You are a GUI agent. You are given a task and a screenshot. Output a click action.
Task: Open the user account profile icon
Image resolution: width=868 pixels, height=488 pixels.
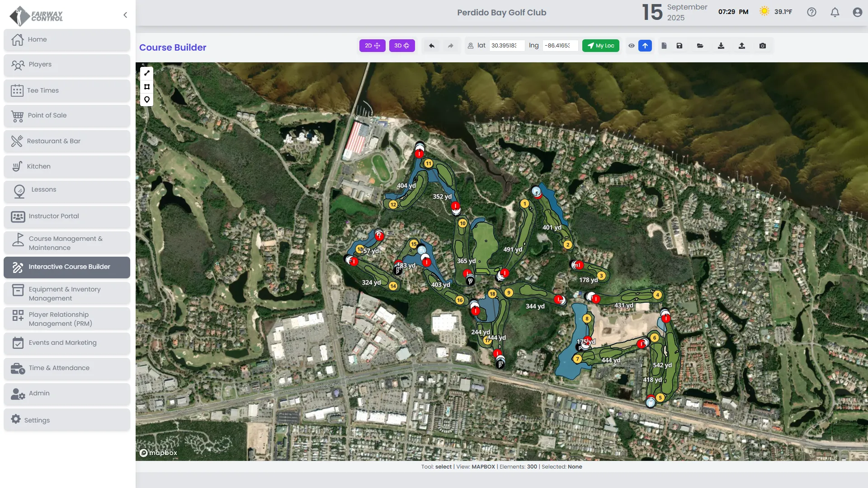858,12
